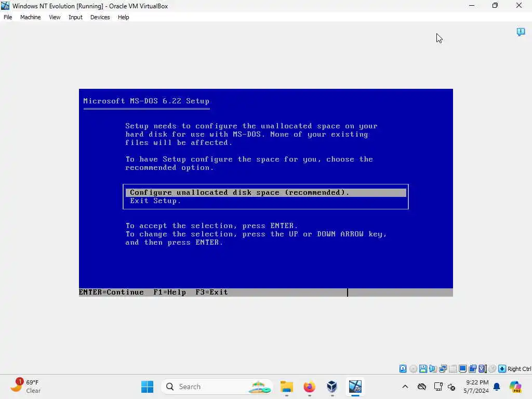This screenshot has height=399, width=532.
Task: Click the keyboard capture host key icon
Action: tap(502, 368)
